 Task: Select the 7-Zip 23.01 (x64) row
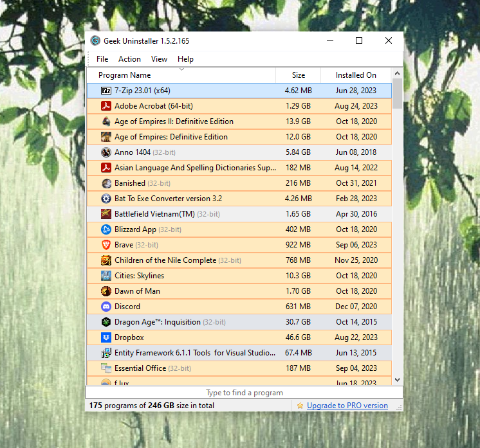click(239, 91)
